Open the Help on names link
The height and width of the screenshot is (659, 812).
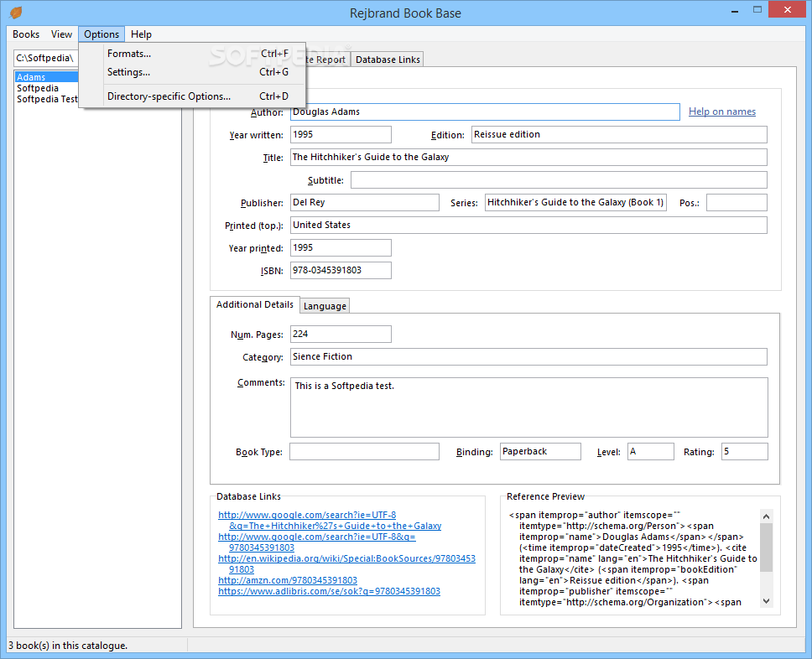tap(722, 112)
